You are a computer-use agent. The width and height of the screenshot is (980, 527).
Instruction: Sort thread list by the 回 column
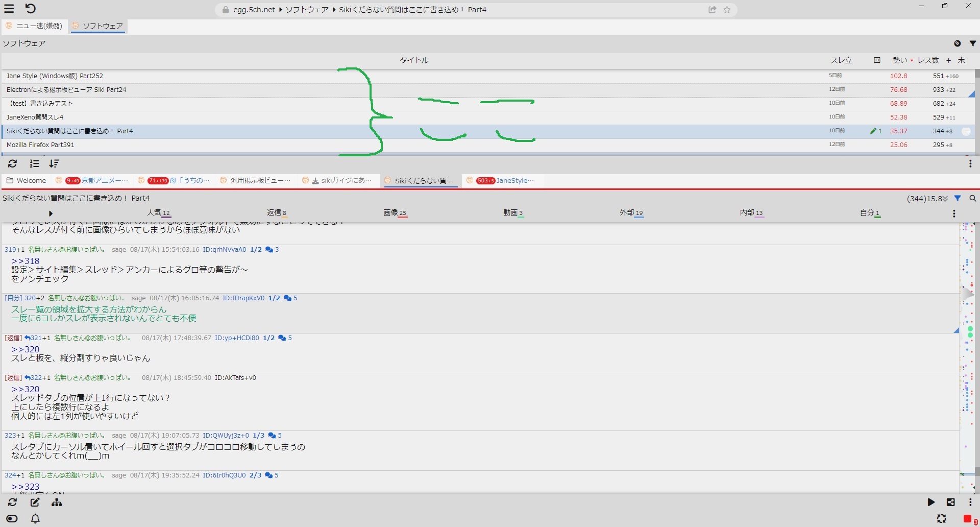877,60
